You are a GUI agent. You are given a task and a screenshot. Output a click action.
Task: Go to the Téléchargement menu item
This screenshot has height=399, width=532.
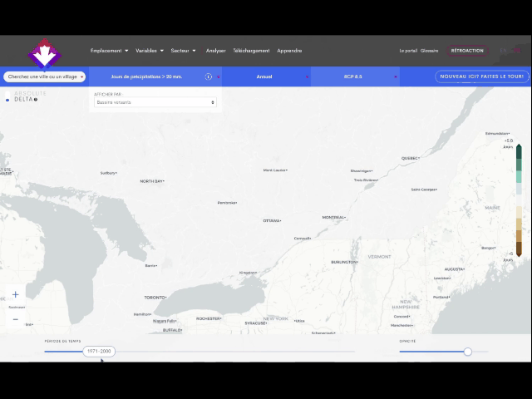coord(251,51)
